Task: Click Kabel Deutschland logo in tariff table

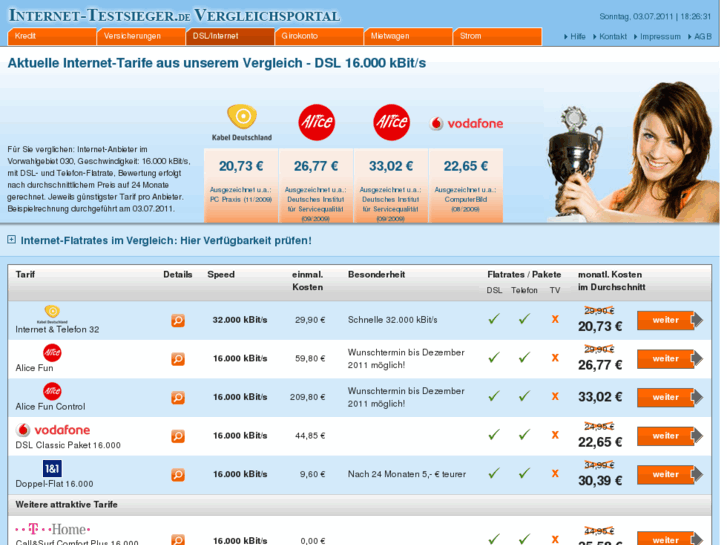Action: click(52, 314)
